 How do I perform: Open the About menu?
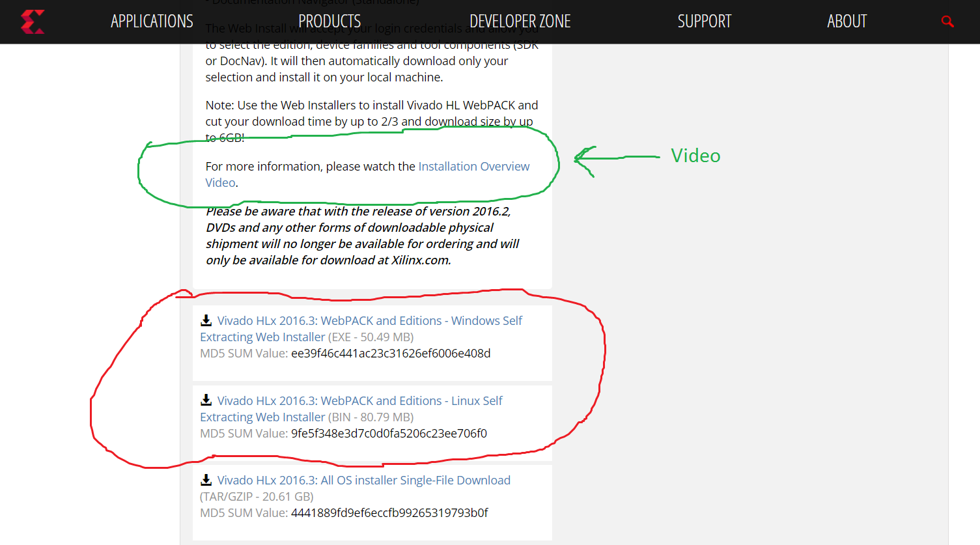coord(847,21)
